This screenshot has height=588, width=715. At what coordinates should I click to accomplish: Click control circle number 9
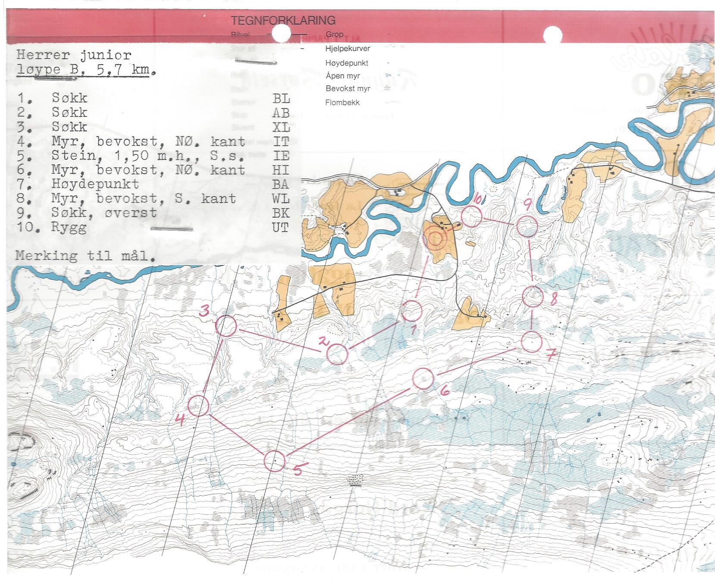coord(527,227)
